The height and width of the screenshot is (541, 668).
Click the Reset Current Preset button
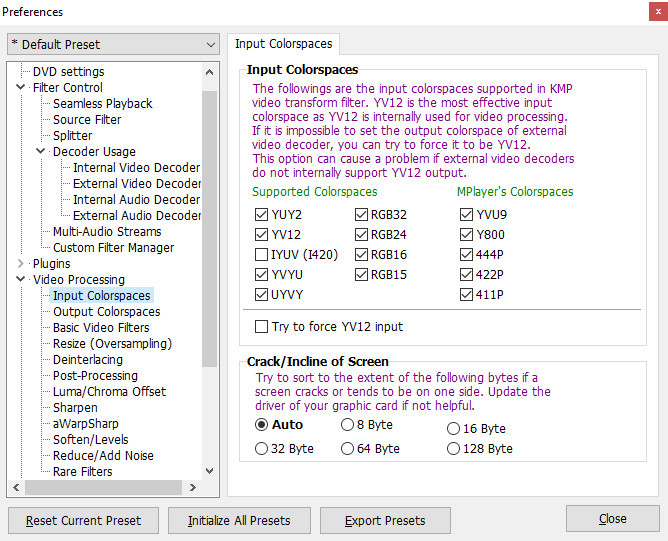82,520
